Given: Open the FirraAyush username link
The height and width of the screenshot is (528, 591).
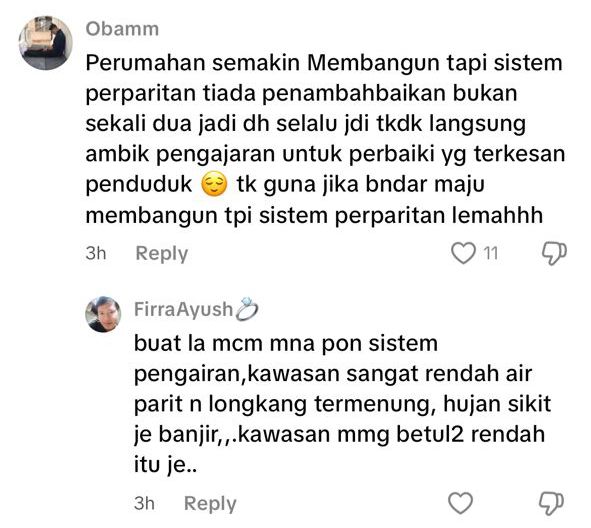Looking at the screenshot, I should [x=184, y=309].
